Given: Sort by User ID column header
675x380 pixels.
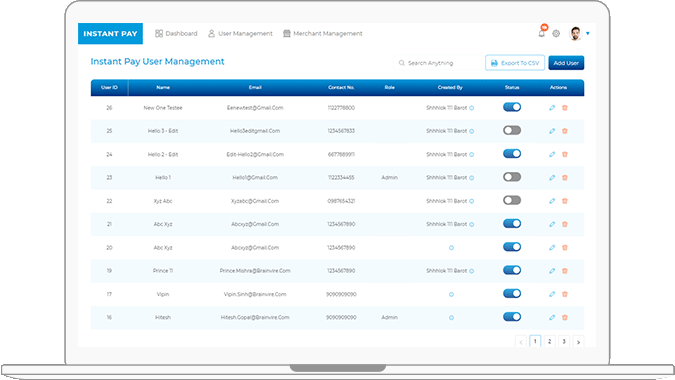Looking at the screenshot, I should pos(109,87).
